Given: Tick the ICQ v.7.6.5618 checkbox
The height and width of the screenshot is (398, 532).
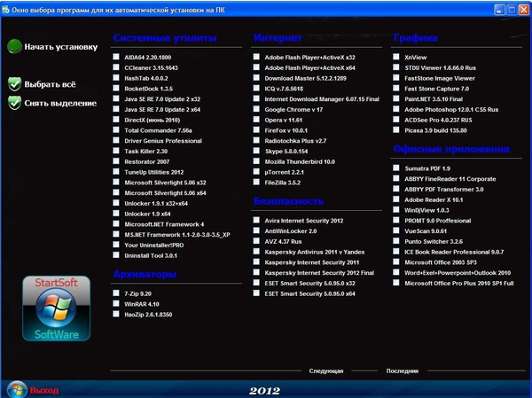Looking at the screenshot, I should [256, 89].
